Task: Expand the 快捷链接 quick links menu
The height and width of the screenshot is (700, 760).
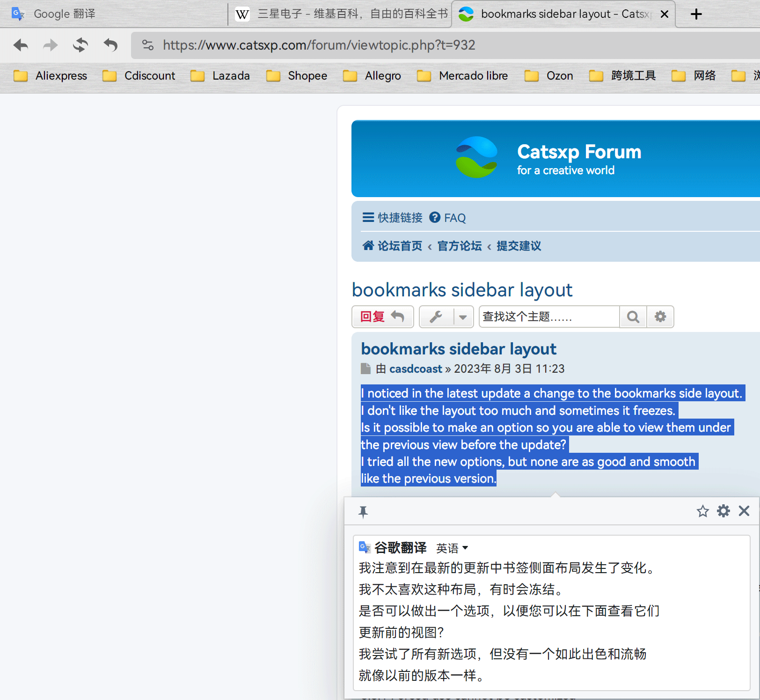Action: pos(392,218)
